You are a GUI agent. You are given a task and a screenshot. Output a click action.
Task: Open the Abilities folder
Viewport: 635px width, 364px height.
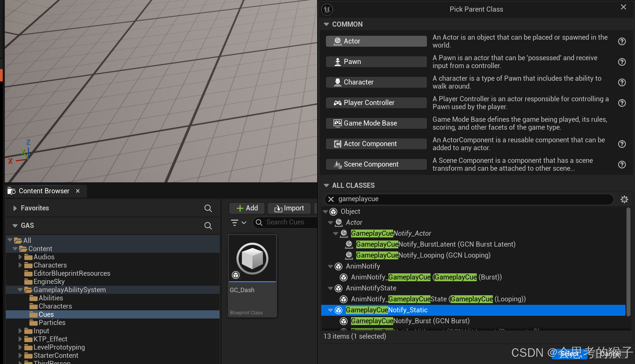[x=51, y=298]
